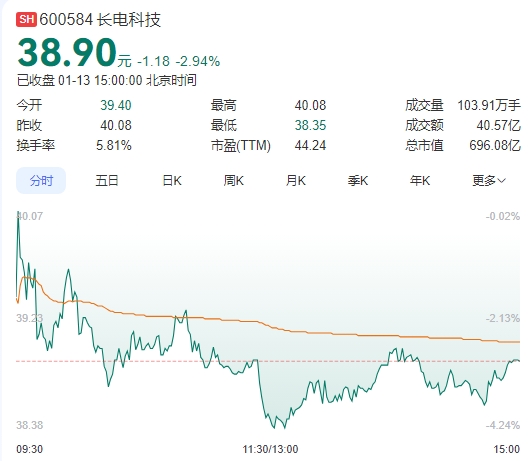Click the 最低 label
The image size is (528, 461).
[x=224, y=125]
